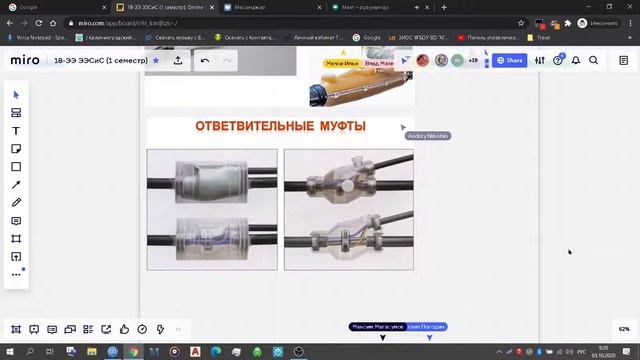
Task: Search the board with magnifier icon
Action: coord(593,60)
